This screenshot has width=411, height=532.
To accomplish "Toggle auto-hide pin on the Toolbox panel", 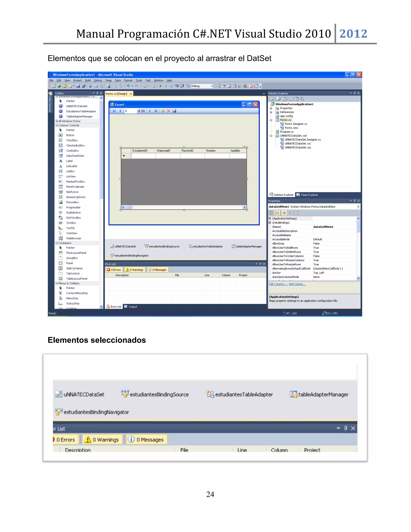I will click(x=97, y=93).
